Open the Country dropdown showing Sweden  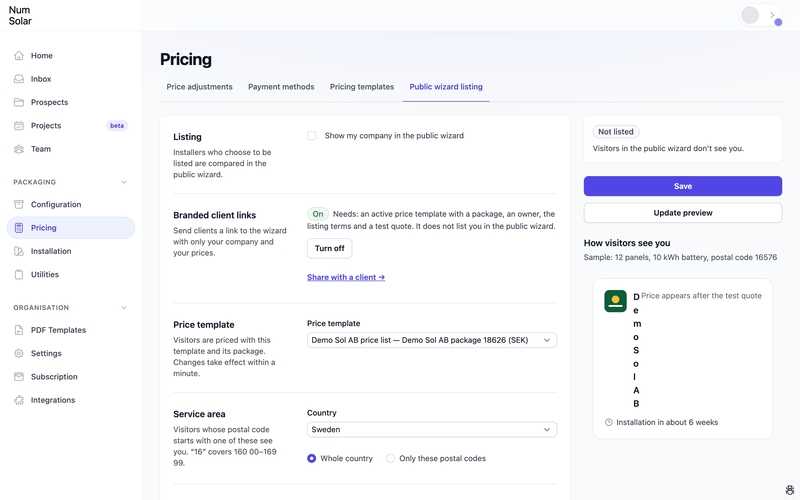[x=432, y=430]
